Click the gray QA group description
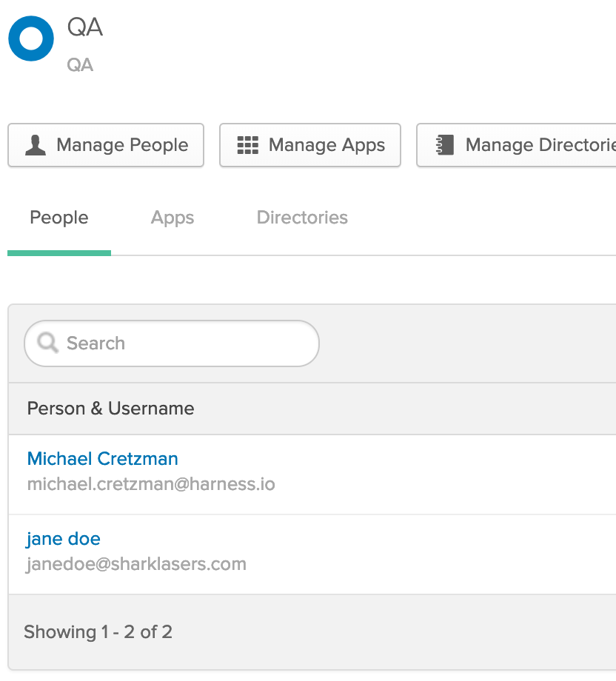The width and height of the screenshot is (616, 681). (80, 65)
